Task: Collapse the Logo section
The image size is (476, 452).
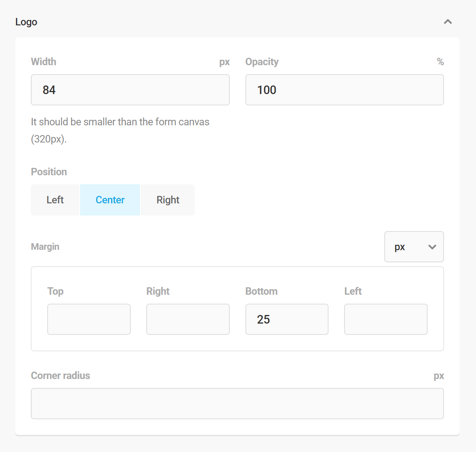Action: pyautogui.click(x=448, y=22)
